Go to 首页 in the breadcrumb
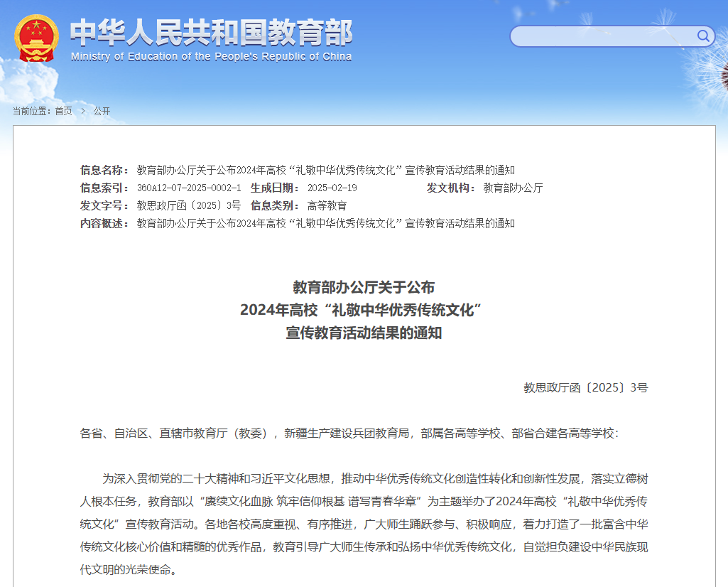The image size is (728, 587). point(63,111)
